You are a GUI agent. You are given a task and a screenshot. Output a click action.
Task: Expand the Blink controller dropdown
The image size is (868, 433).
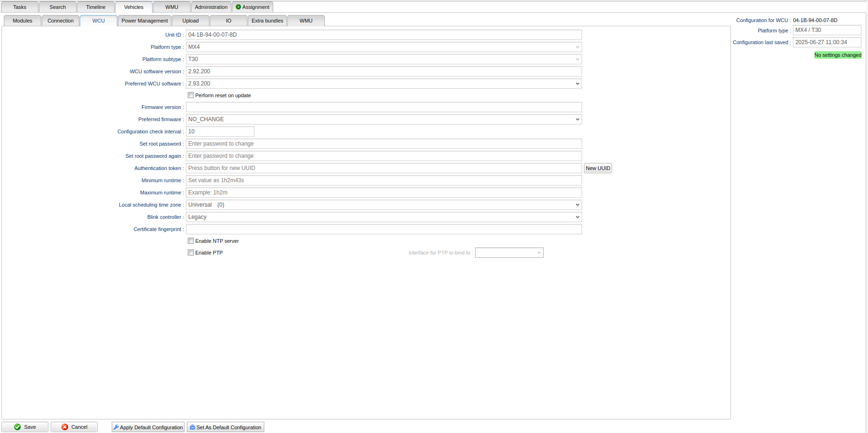click(384, 217)
